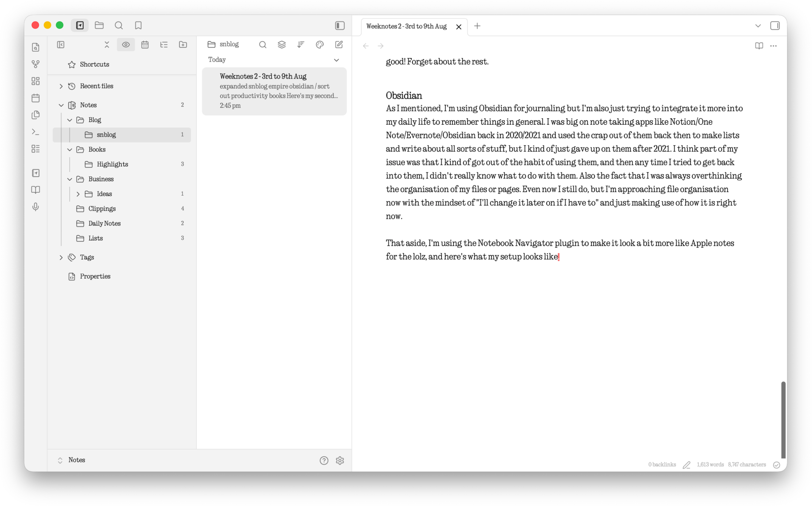Viewport: 812px width, 506px height.
Task: Open appearance palette for the note list
Action: pos(320,44)
